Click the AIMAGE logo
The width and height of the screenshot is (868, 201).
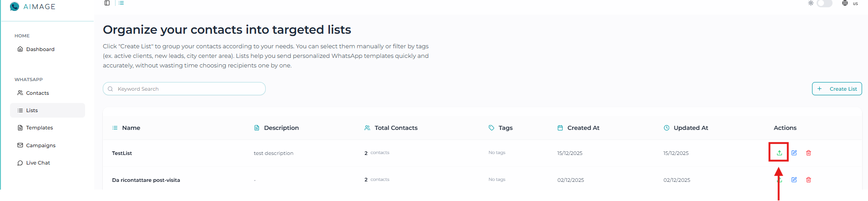(x=33, y=7)
